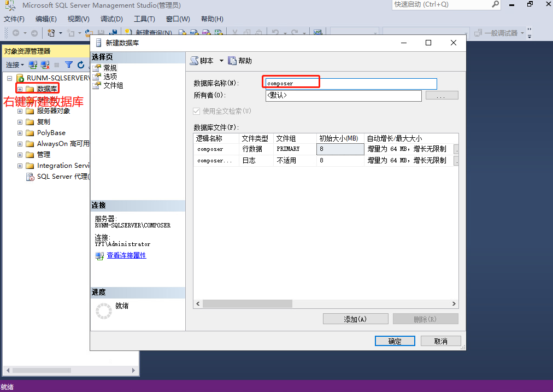Viewport: 553px width, 392px height.
Task: Click the Object Explorer horizontal scrollbar thumb
Action: tap(42, 371)
